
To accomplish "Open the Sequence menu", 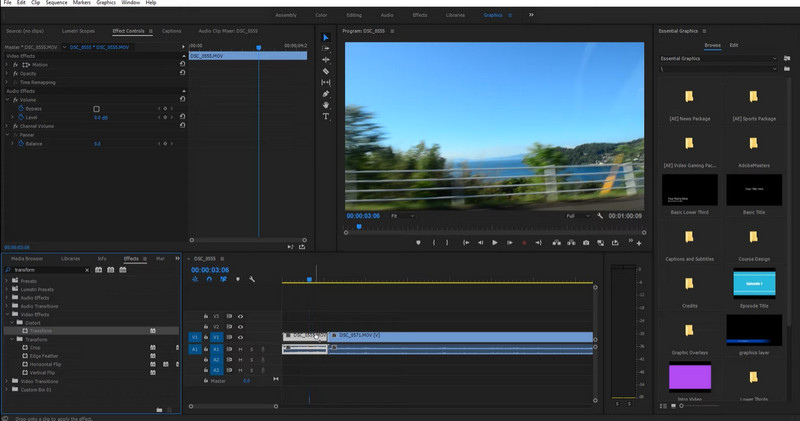I will (x=56, y=3).
